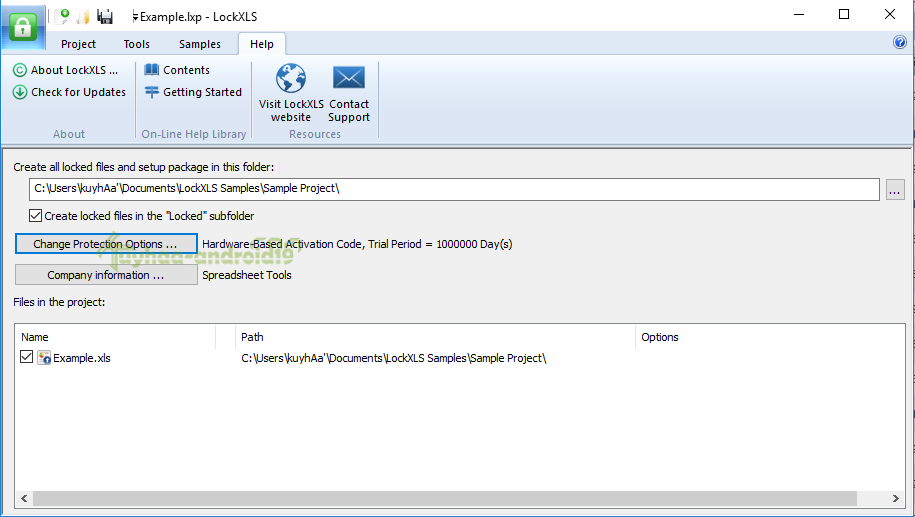The image size is (915, 517).
Task: Expand quick access toolbar customize arrow
Action: [135, 18]
